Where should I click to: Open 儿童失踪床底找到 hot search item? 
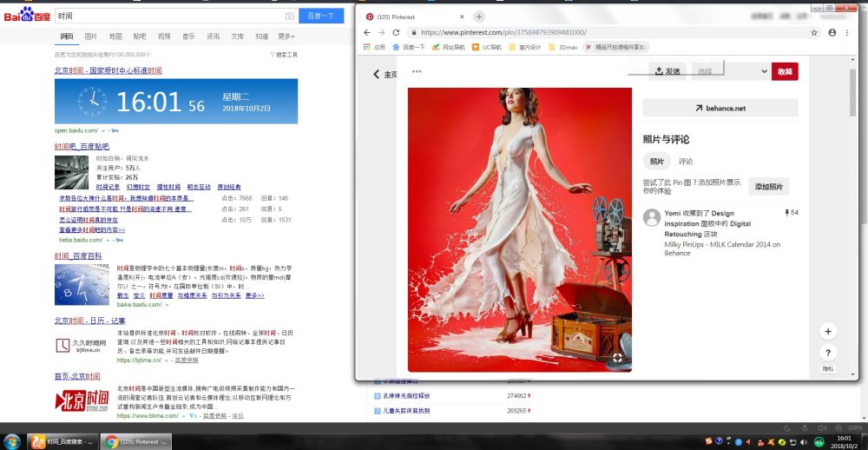tap(406, 411)
